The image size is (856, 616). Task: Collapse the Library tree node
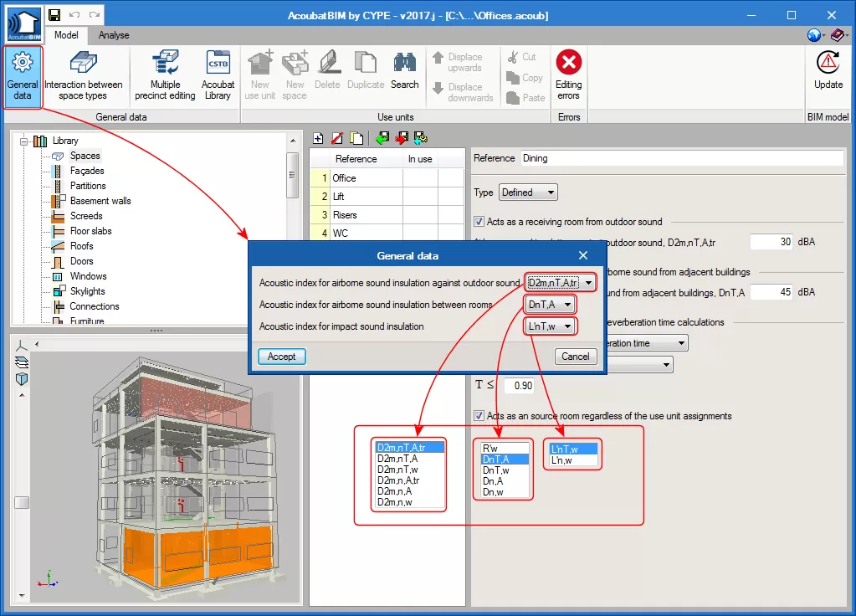coord(23,141)
